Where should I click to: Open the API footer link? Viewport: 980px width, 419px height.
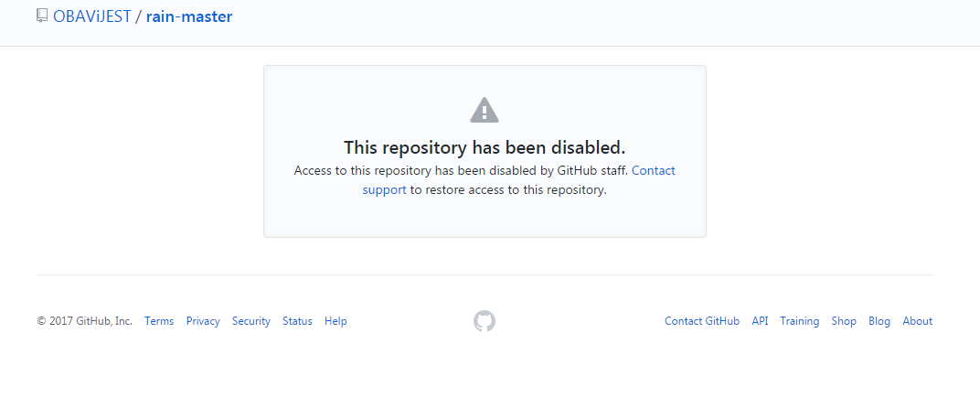pyautogui.click(x=760, y=321)
